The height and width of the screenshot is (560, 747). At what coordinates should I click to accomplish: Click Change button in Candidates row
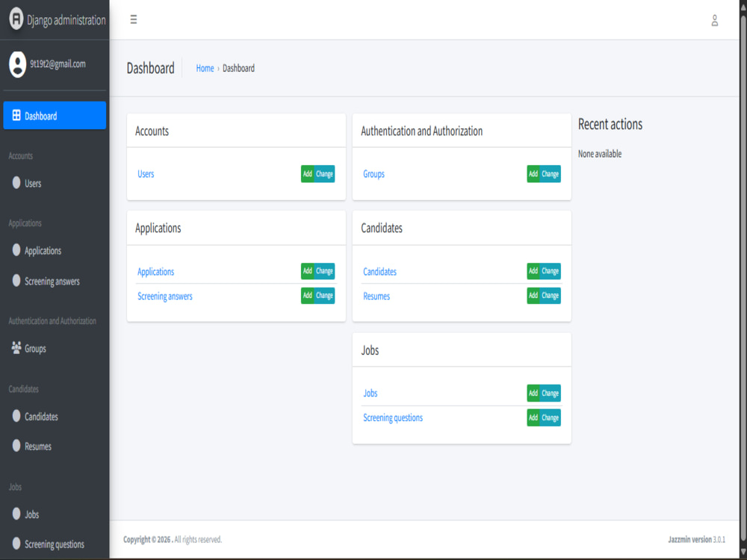551,271
